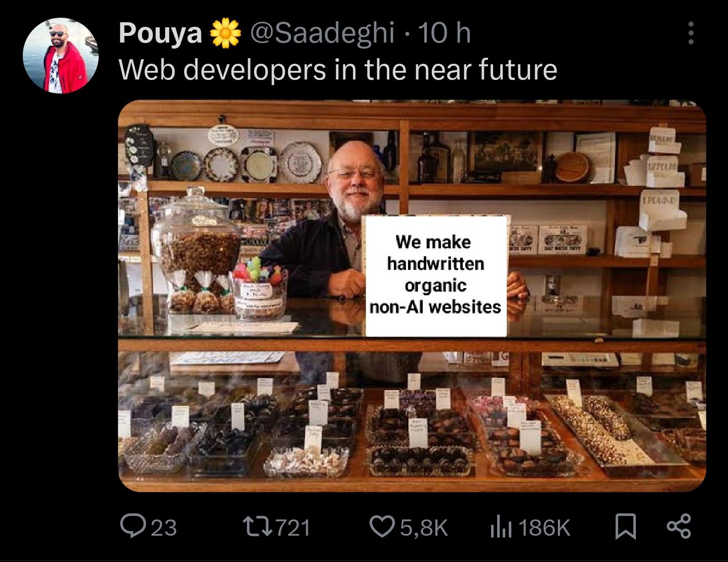Click the share icon
This screenshot has width=728, height=562.
(x=678, y=527)
